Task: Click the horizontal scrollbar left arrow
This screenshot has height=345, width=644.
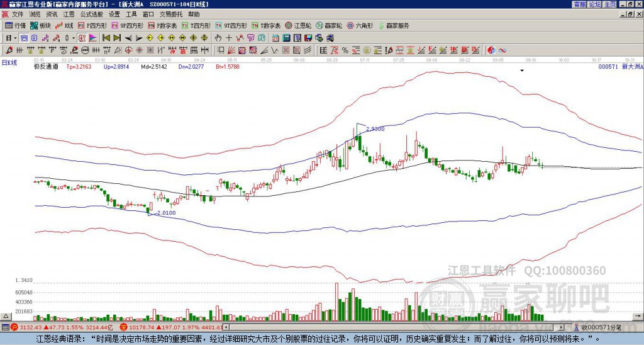Action: [226, 327]
